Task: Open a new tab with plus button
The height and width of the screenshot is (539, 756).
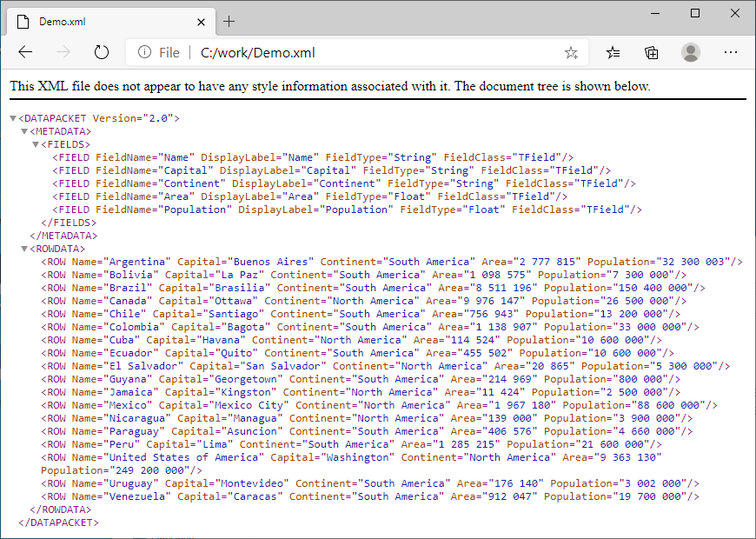Action: pyautogui.click(x=229, y=21)
